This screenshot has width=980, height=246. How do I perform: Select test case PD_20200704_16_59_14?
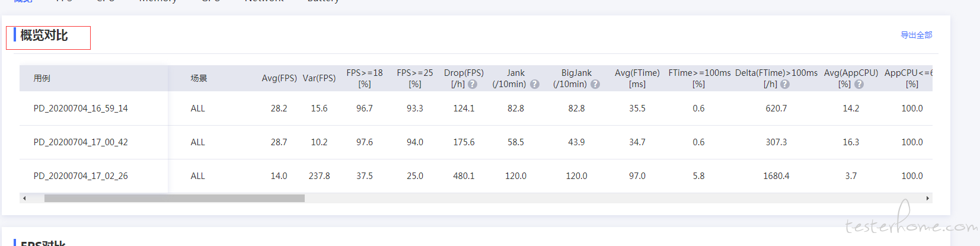click(x=81, y=108)
